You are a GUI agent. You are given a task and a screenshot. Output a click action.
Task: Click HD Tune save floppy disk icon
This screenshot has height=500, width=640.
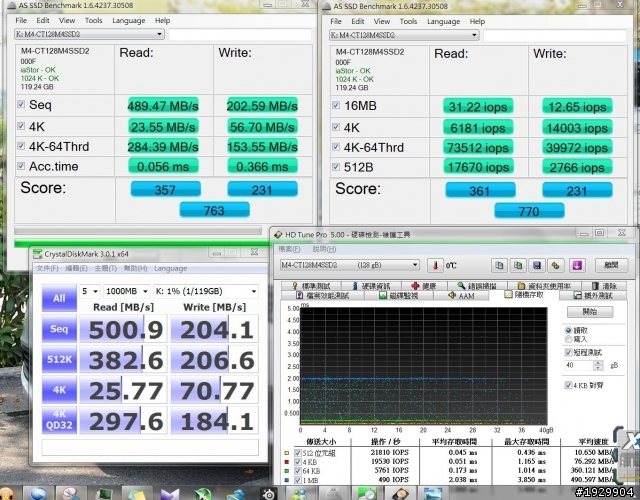[x=537, y=266]
